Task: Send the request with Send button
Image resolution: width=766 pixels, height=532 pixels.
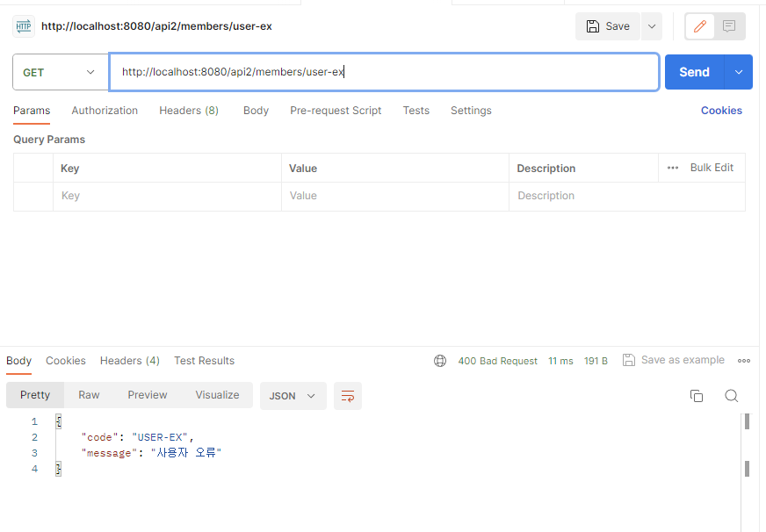Action: [x=694, y=72]
